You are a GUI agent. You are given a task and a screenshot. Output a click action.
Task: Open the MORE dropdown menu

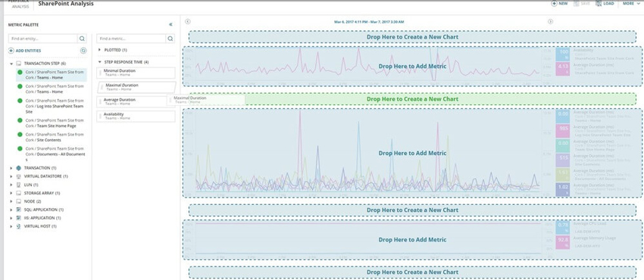tap(631, 3)
